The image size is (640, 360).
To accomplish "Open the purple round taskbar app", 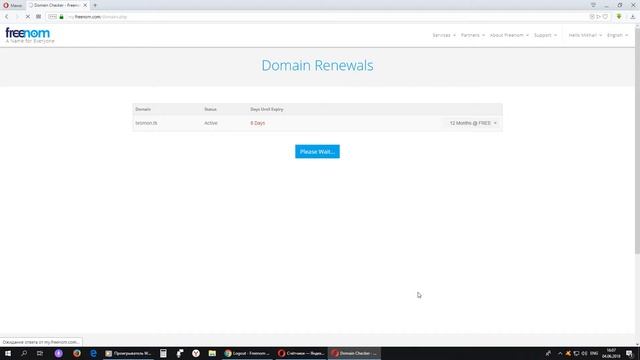I will click(58, 353).
